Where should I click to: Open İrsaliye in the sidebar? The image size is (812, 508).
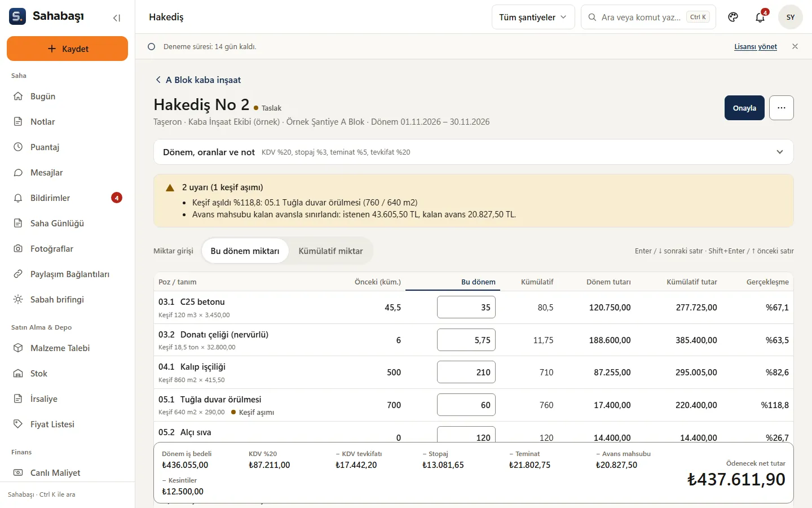click(x=68, y=398)
